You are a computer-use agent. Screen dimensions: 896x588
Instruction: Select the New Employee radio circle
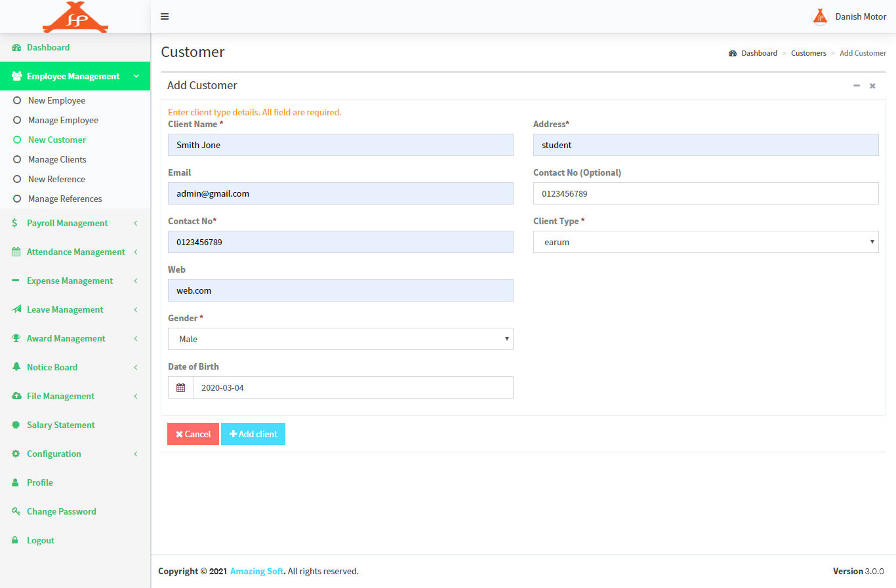(x=17, y=100)
